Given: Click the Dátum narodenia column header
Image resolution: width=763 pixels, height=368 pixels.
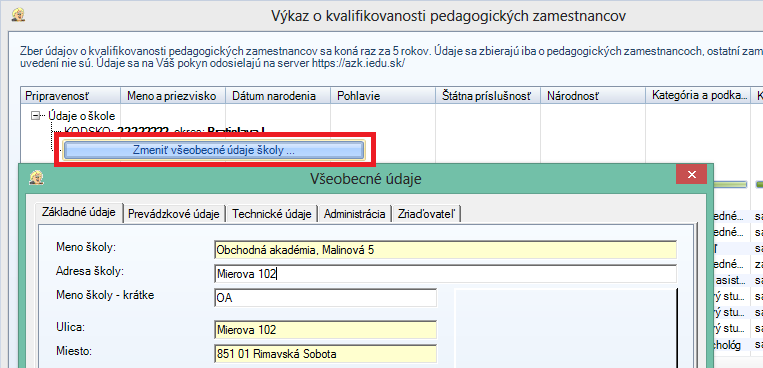Looking at the screenshot, I should coord(278,96).
